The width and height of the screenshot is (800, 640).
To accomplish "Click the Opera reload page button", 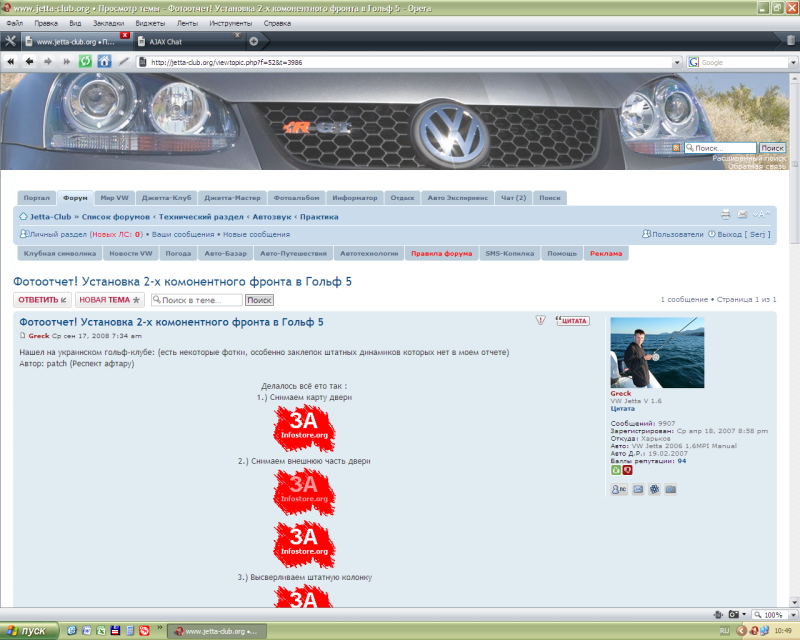I will pyautogui.click(x=85, y=61).
